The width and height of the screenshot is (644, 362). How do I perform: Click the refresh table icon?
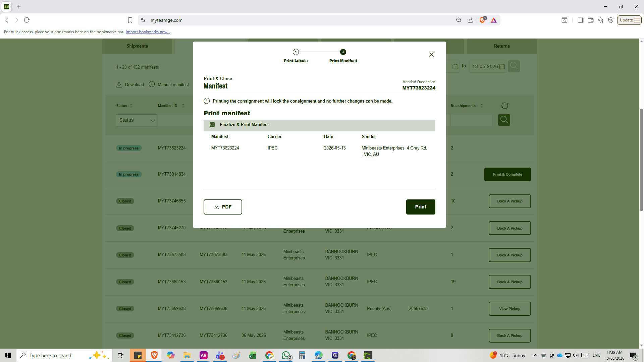[504, 106]
